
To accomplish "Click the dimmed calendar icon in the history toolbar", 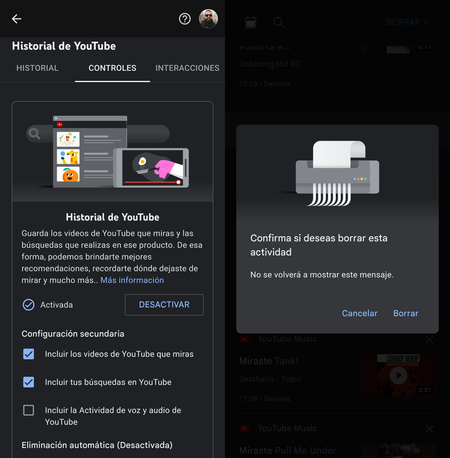I will point(251,22).
